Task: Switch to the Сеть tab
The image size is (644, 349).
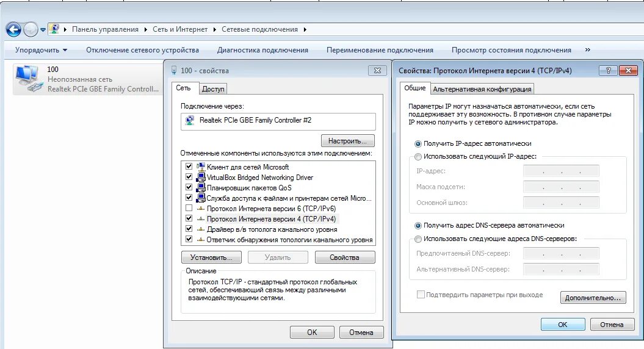Action: pos(183,88)
